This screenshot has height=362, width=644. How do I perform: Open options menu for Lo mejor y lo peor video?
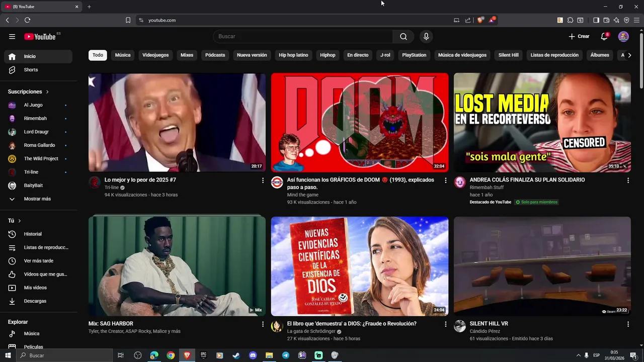pyautogui.click(x=263, y=180)
